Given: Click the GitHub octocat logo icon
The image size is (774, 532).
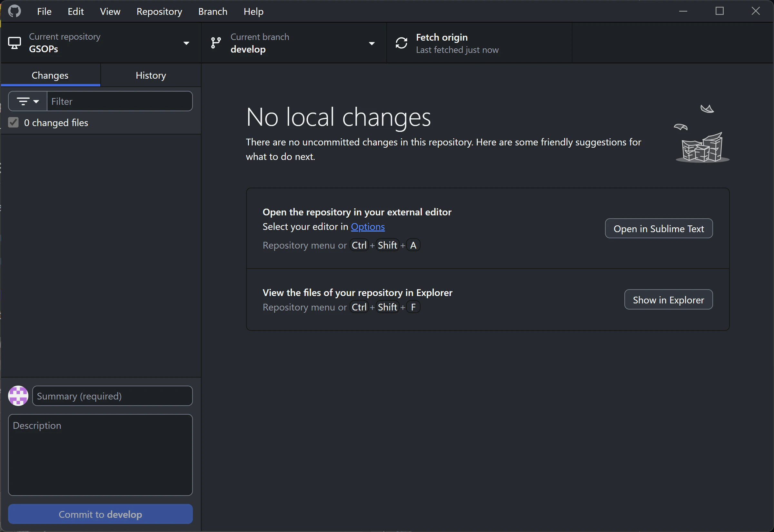Looking at the screenshot, I should [x=14, y=11].
